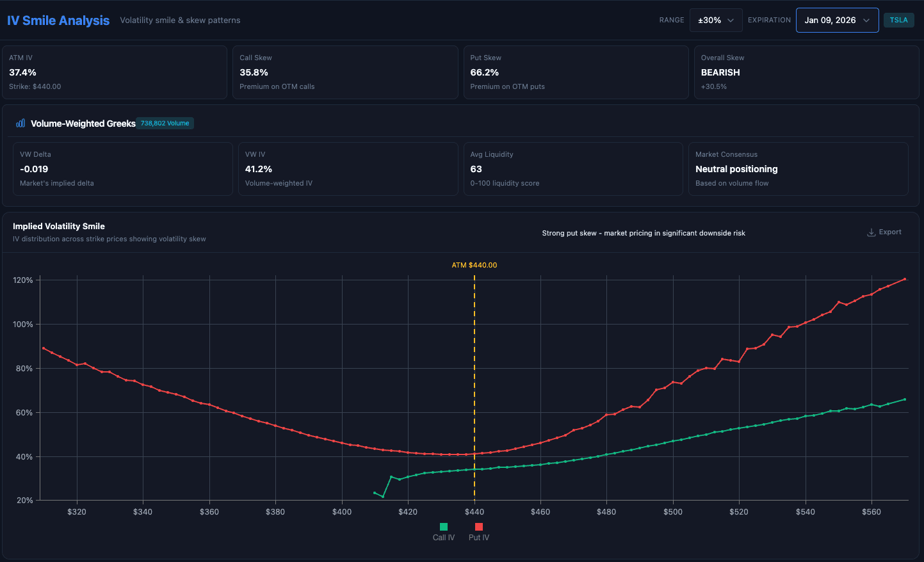The height and width of the screenshot is (562, 924).
Task: Click the Strong put skew message
Action: click(x=644, y=233)
